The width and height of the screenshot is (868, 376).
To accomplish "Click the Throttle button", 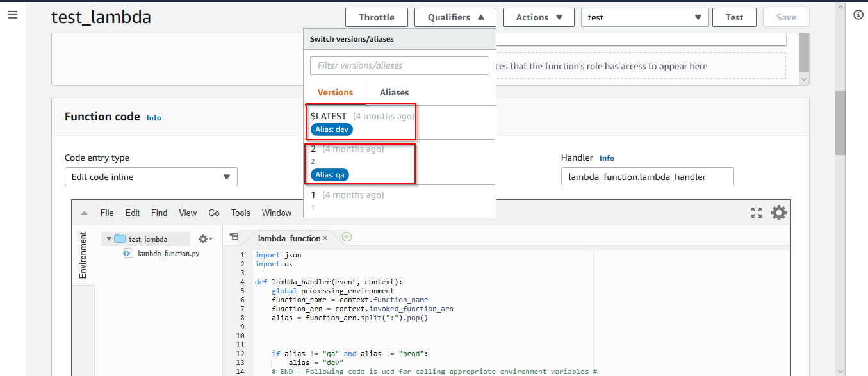I will click(x=376, y=17).
